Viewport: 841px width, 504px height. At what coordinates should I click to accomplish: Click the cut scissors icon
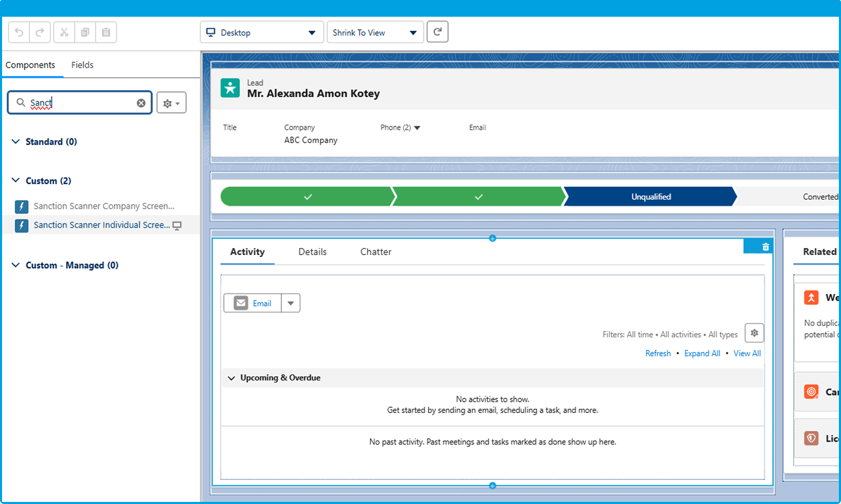pyautogui.click(x=64, y=32)
